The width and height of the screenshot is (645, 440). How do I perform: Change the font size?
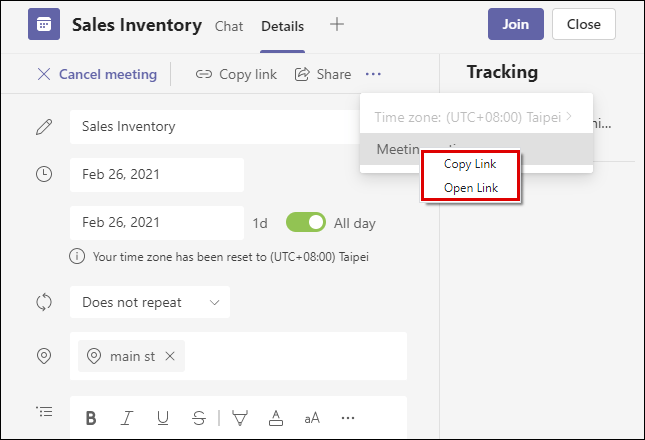tap(312, 418)
